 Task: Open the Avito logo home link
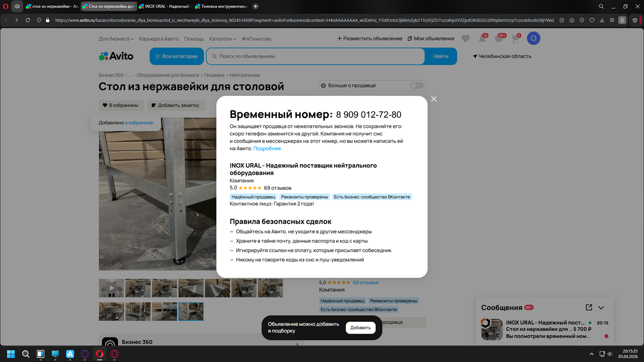(116, 56)
